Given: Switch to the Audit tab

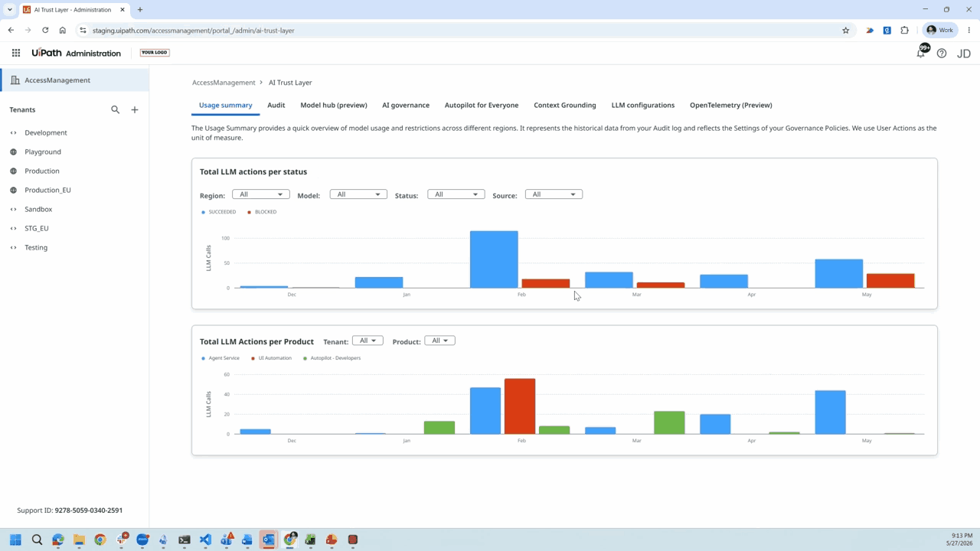Looking at the screenshot, I should point(276,105).
